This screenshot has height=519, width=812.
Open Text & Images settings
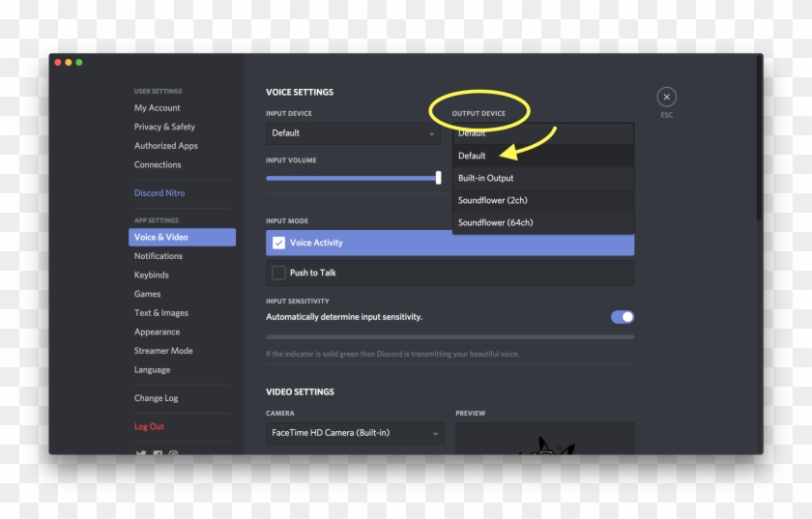click(x=161, y=313)
